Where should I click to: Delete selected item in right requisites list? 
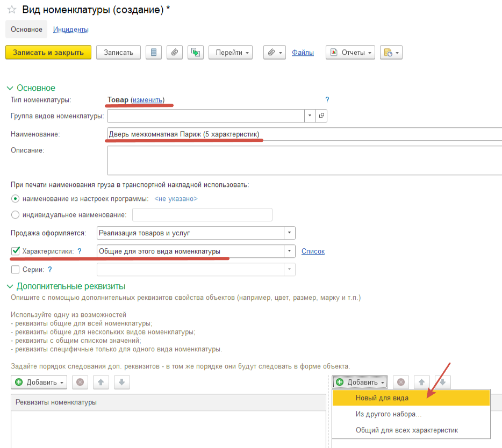(x=401, y=382)
